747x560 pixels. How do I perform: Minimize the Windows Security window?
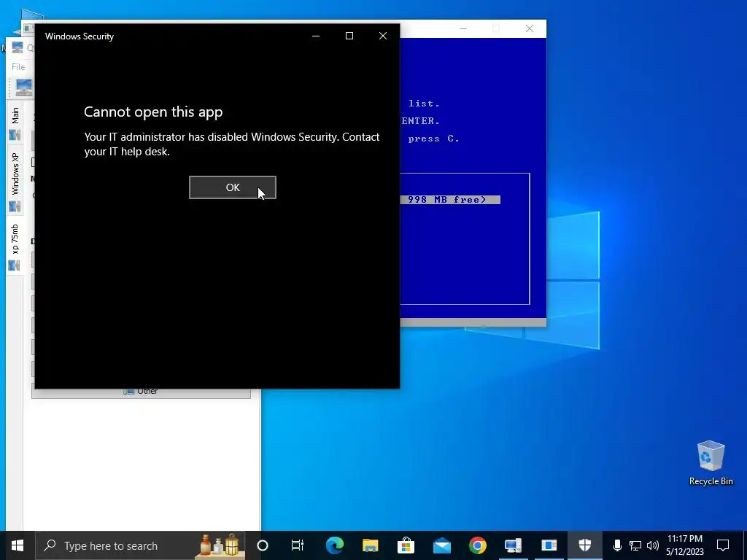tap(316, 36)
